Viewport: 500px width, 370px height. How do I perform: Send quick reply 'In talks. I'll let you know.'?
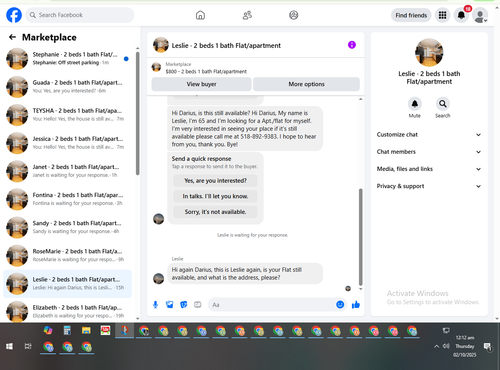click(215, 196)
